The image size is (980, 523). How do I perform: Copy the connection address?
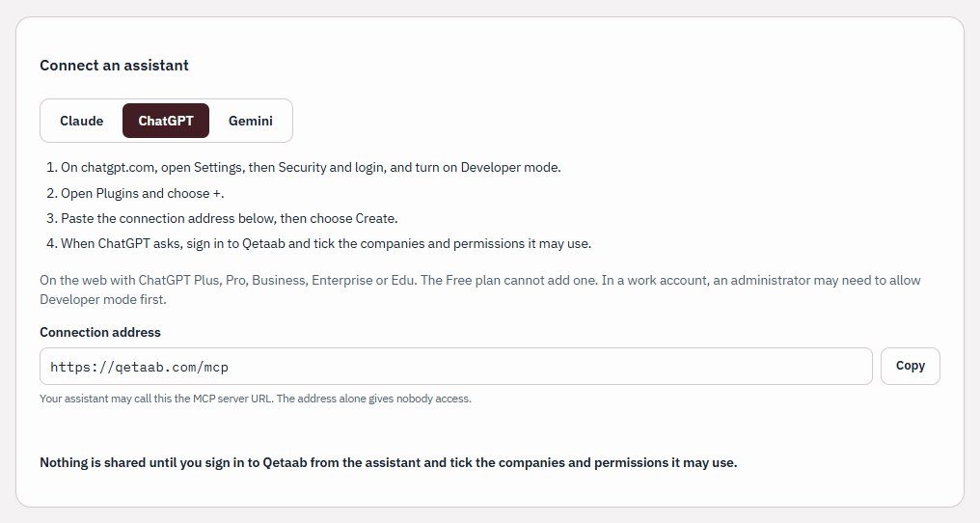pyautogui.click(x=910, y=366)
